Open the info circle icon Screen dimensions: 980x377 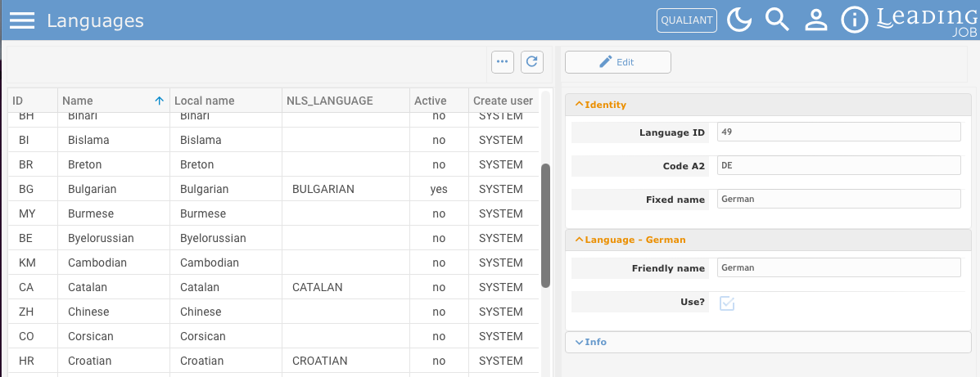click(x=855, y=20)
